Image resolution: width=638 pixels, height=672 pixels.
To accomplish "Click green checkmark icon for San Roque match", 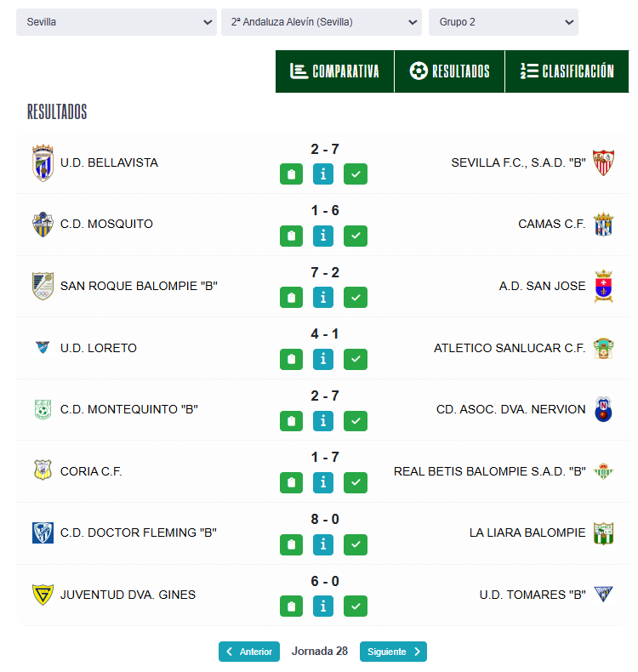I will (356, 298).
